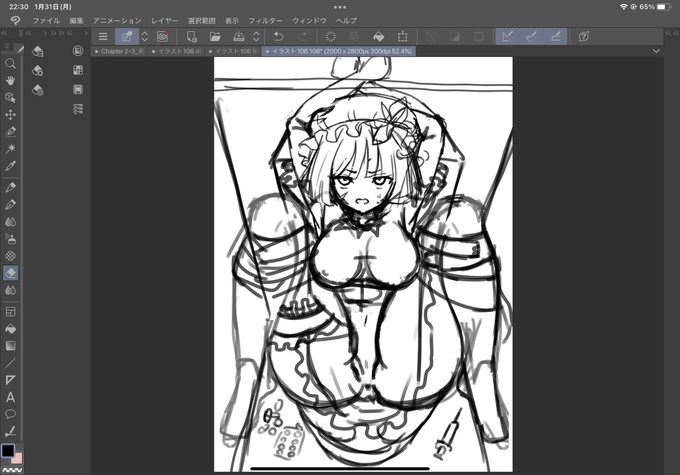Open the Tool Property eraser-gear icon
Viewport: 680px width, 475px height.
click(38, 70)
